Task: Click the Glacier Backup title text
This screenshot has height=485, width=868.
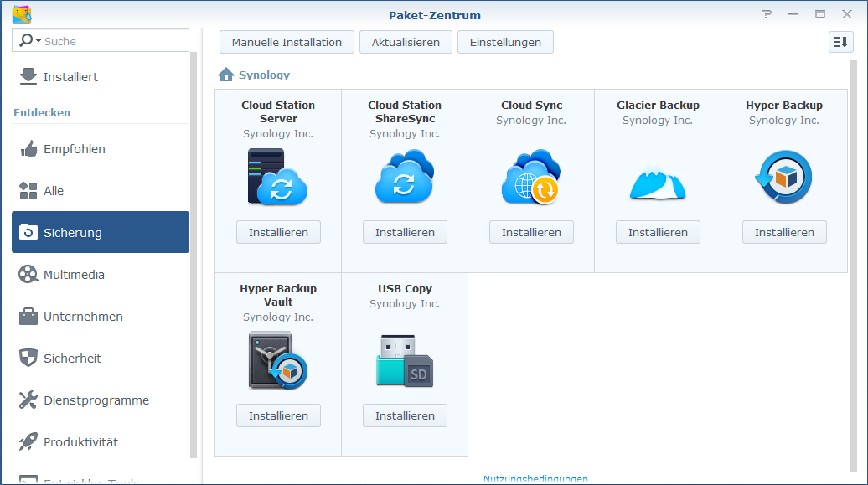Action: (658, 106)
